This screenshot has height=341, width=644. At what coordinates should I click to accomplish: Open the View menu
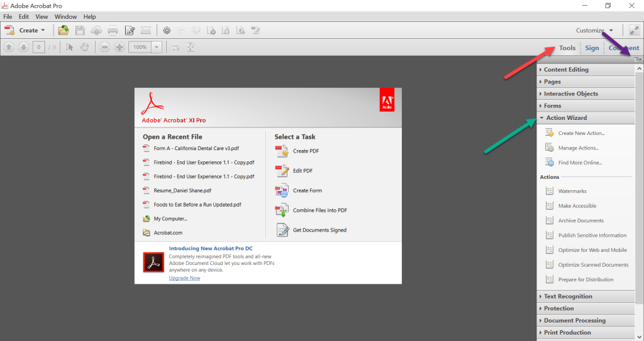pos(42,17)
